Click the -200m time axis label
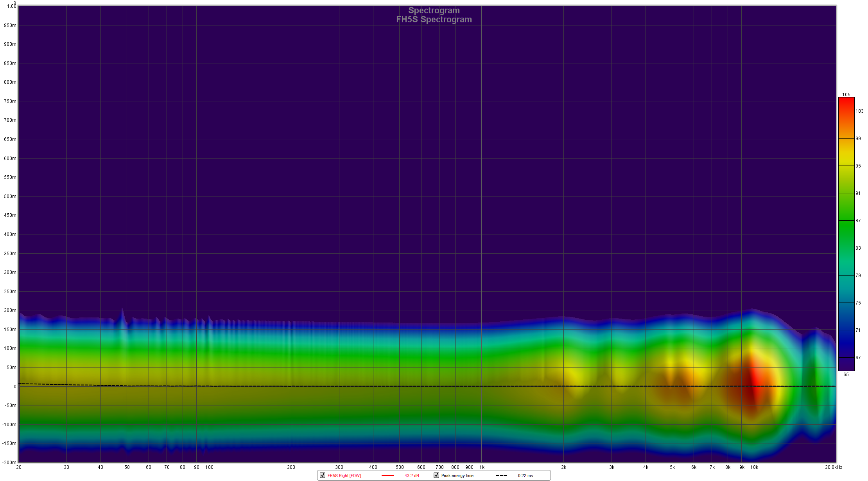 10,463
